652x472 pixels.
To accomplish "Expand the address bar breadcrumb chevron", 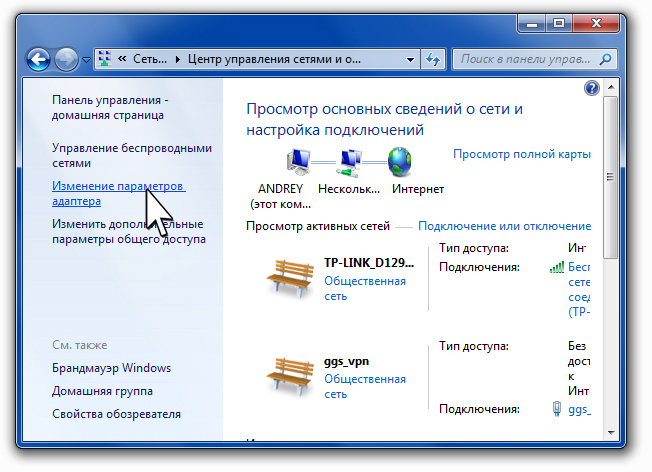I will pyautogui.click(x=121, y=60).
